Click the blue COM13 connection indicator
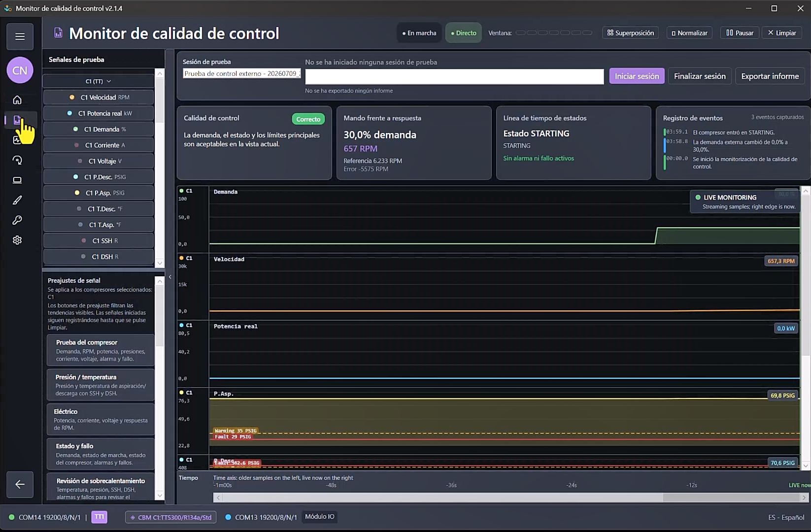This screenshot has height=532, width=811. 228,517
